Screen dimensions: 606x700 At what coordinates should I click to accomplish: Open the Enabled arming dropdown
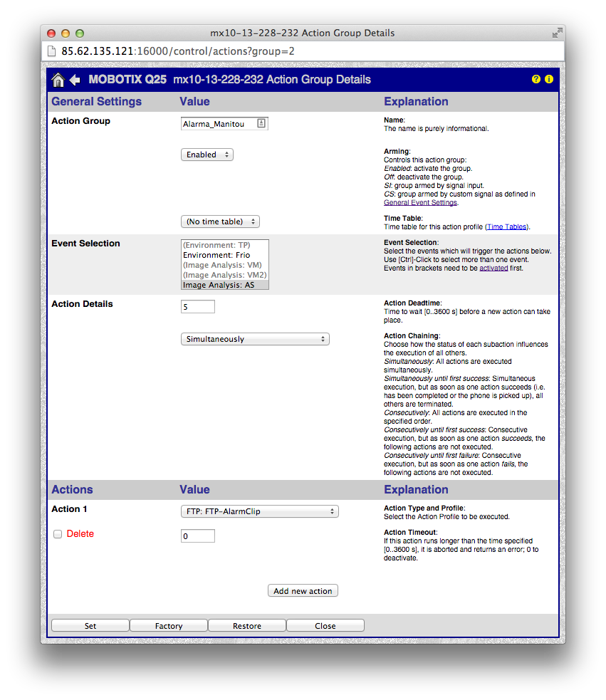pyautogui.click(x=207, y=155)
